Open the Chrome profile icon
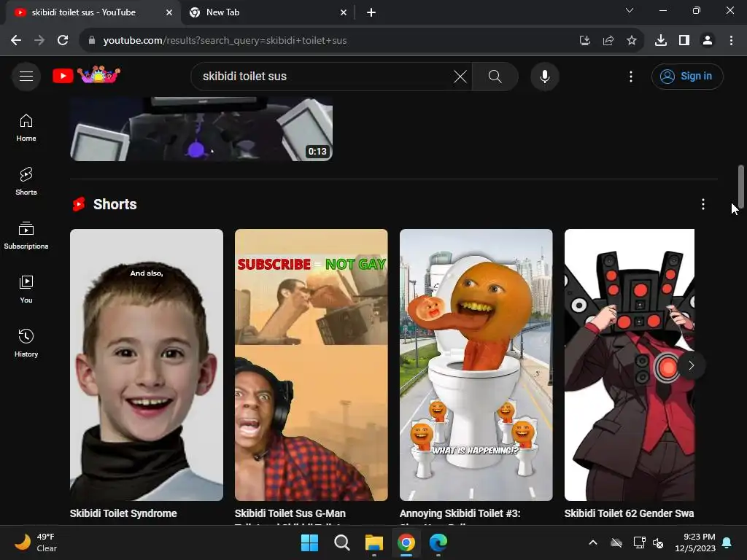Screen dimensions: 747x560 pyautogui.click(x=708, y=41)
